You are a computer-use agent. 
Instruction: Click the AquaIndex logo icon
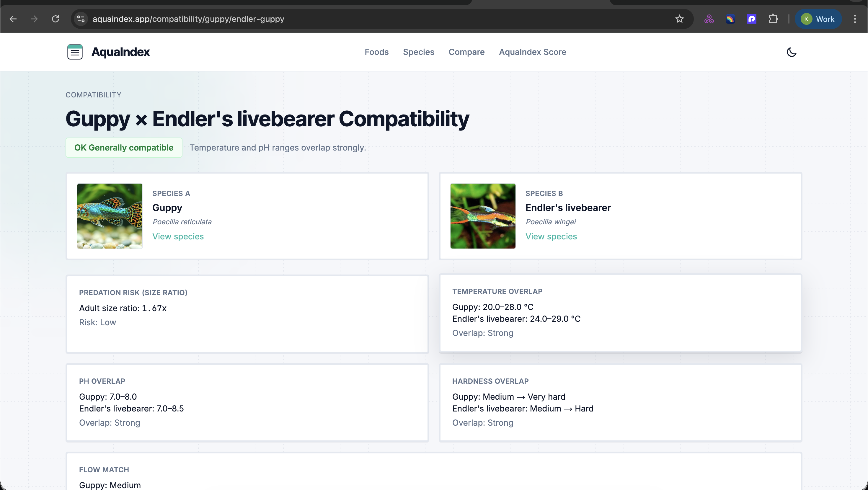tap(75, 52)
